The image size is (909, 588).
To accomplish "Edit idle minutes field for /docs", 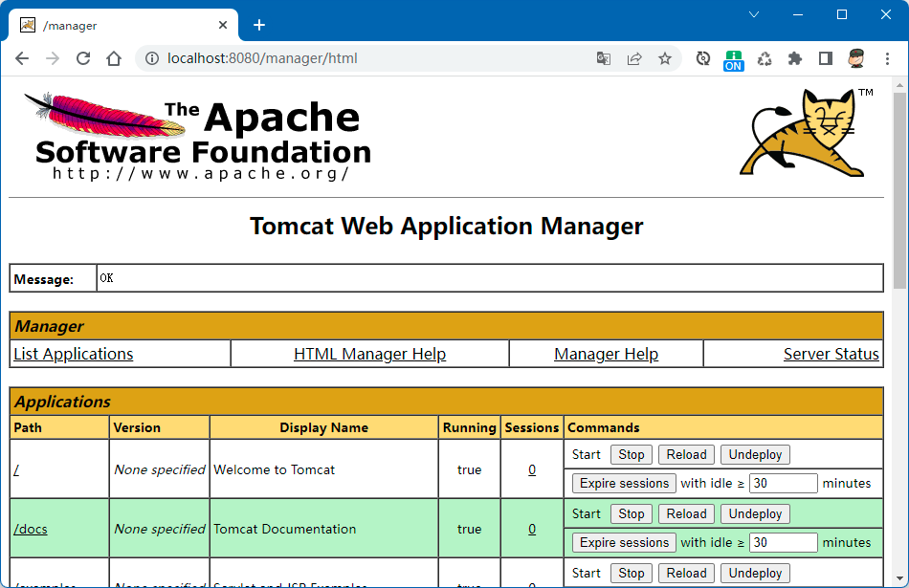I will point(784,542).
